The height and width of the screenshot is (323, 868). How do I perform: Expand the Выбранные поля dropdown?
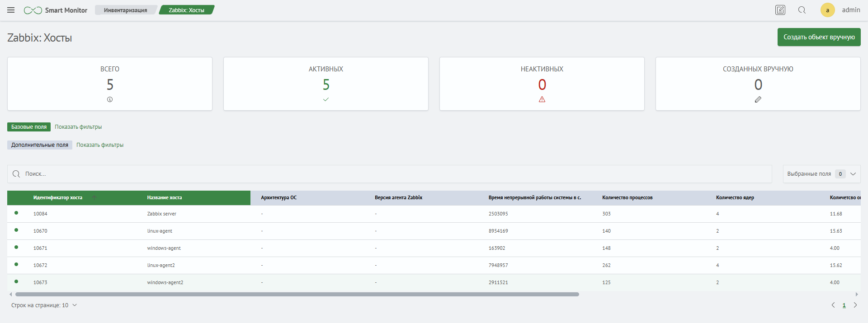pyautogui.click(x=853, y=174)
